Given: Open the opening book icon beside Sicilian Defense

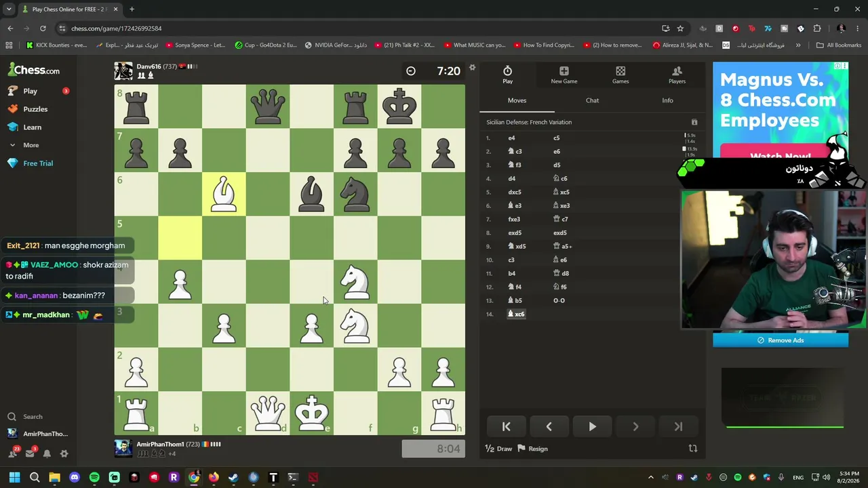Looking at the screenshot, I should pyautogui.click(x=694, y=122).
